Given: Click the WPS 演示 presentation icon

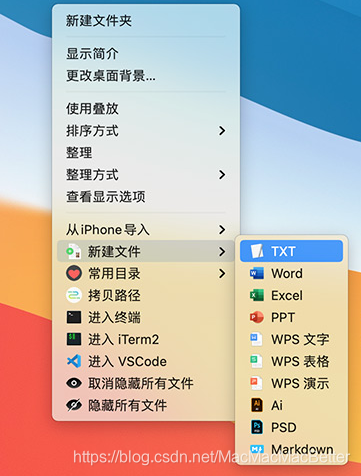Looking at the screenshot, I should [x=257, y=383].
